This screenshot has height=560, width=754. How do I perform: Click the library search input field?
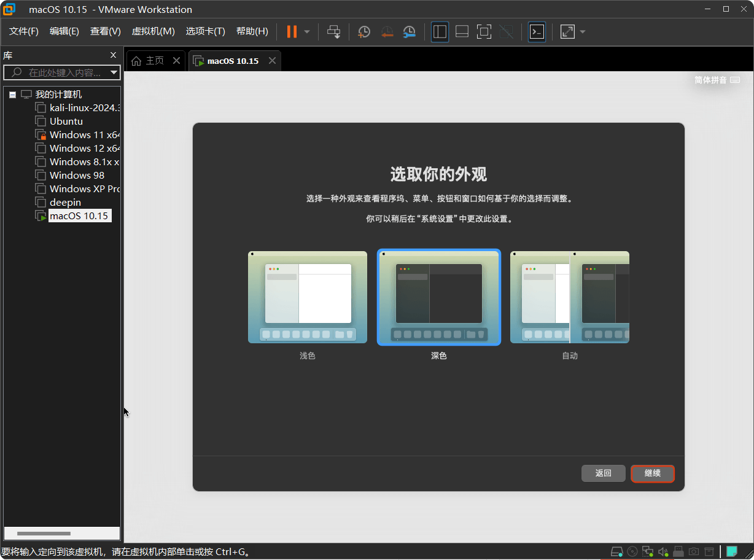click(61, 72)
